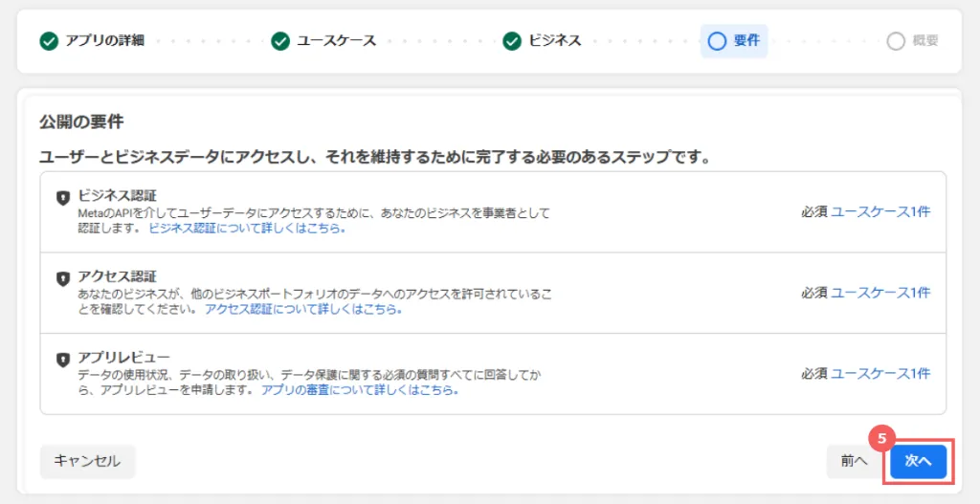Screen dimensions: 980x504
Task: Open ビジネス認証について詳しくはこちら link
Action: (x=247, y=229)
